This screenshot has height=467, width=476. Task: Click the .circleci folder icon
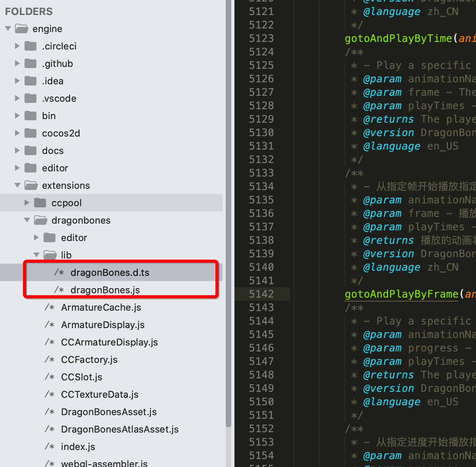tap(30, 46)
